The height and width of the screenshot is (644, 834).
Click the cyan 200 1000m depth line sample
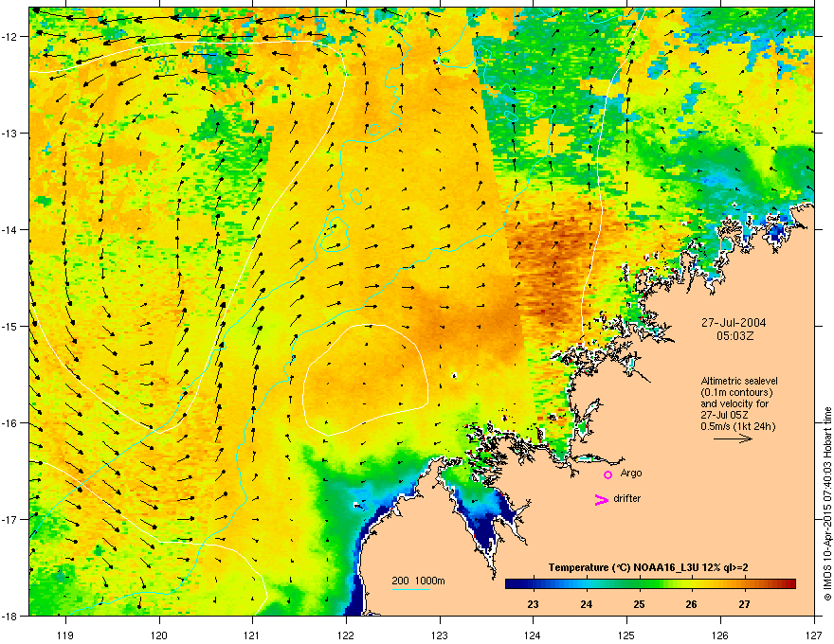(411, 589)
